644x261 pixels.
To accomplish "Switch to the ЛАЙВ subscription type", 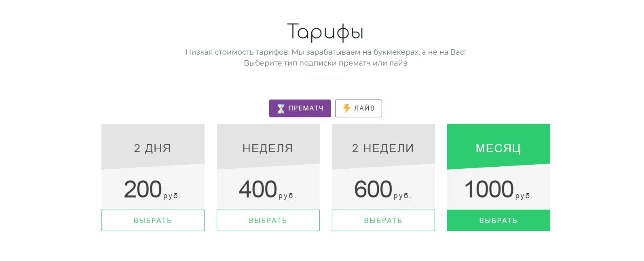I will pyautogui.click(x=359, y=108).
